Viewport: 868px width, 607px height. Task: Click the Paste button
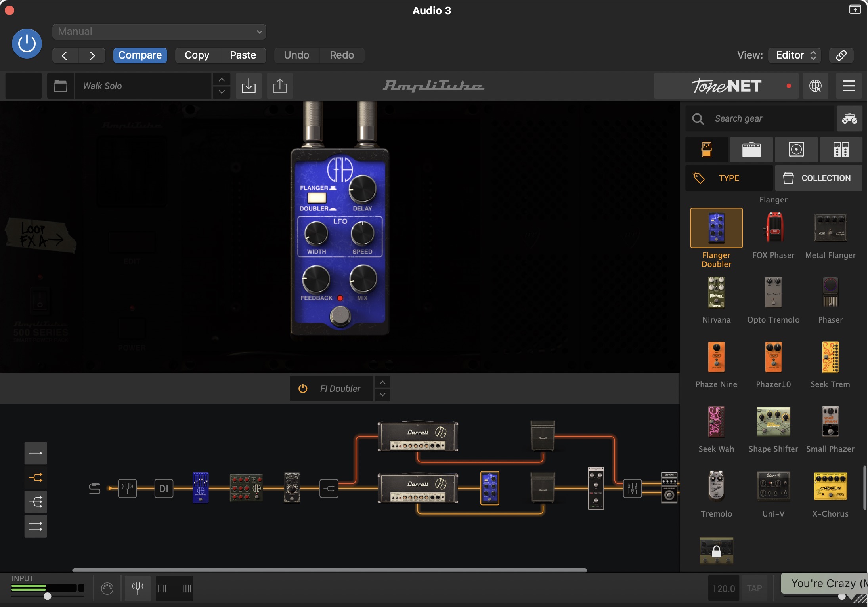click(x=243, y=55)
